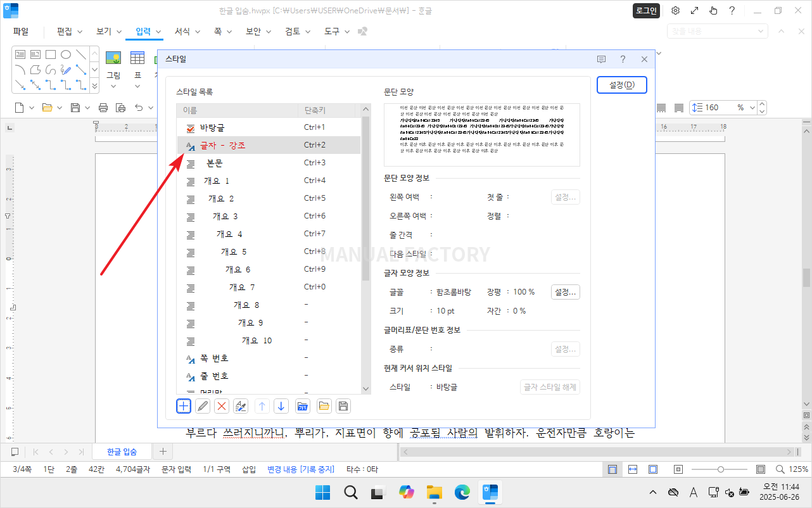The height and width of the screenshot is (508, 812).
Task: Open the 검토 menu
Action: (293, 31)
